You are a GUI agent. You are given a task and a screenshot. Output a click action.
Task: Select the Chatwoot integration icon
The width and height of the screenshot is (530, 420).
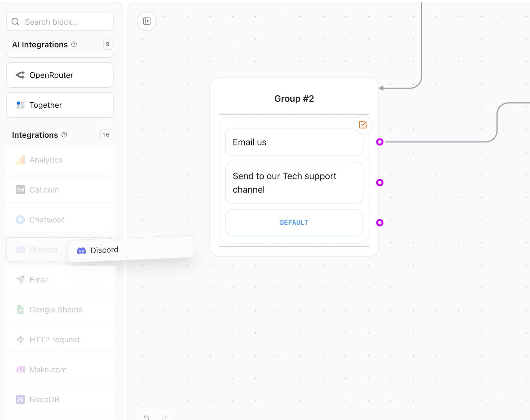20,220
